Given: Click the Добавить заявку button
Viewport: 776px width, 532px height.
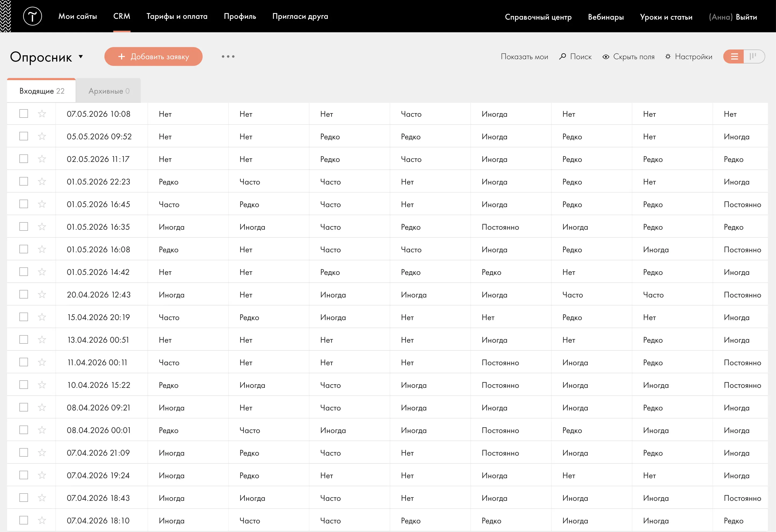Looking at the screenshot, I should click(x=154, y=56).
